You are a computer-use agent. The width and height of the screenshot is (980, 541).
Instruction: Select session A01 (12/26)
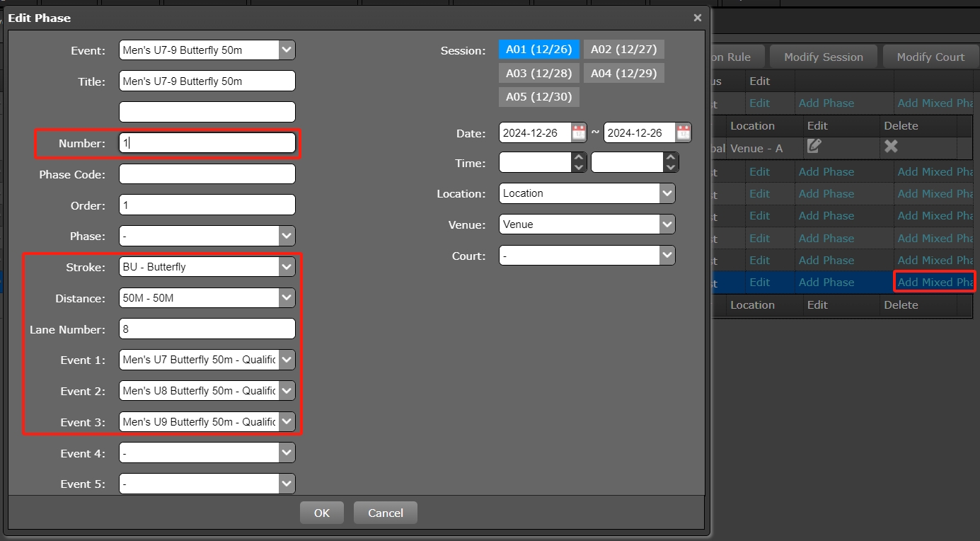click(x=538, y=49)
